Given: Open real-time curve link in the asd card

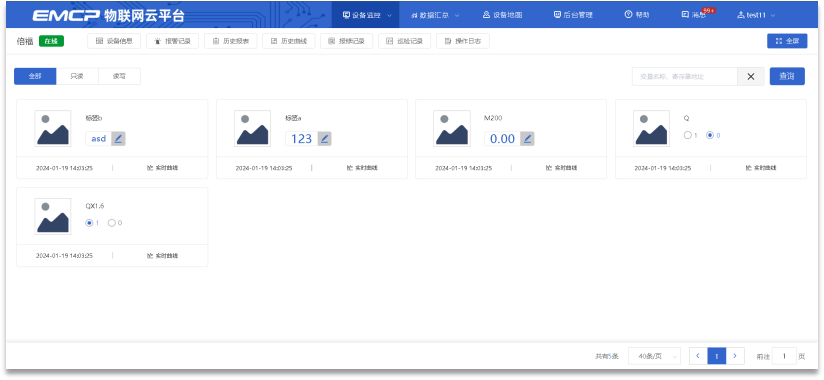Looking at the screenshot, I should tap(162, 168).
